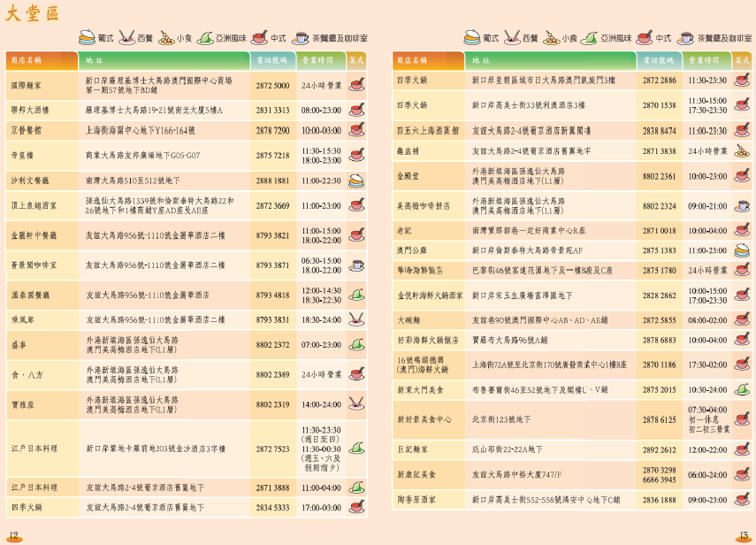The width and height of the screenshot is (756, 545).
Task: Select the 亞洲風味 legend icon on page 13
Action: coord(590,38)
